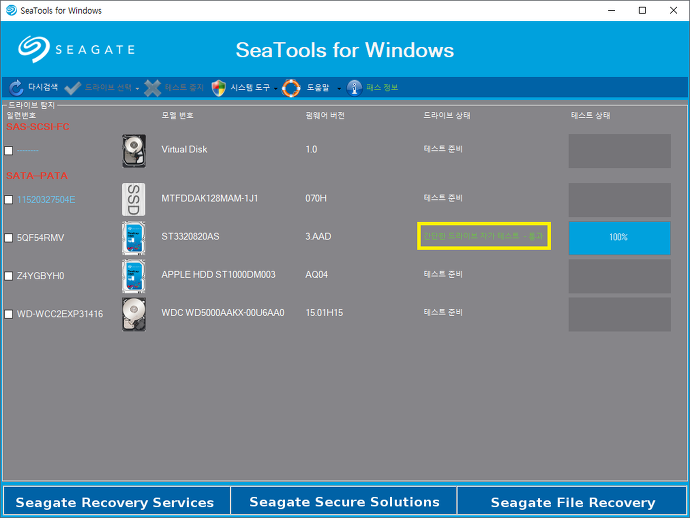Click the SeaTools title bar app icon
The width and height of the screenshot is (690, 518).
(11, 10)
